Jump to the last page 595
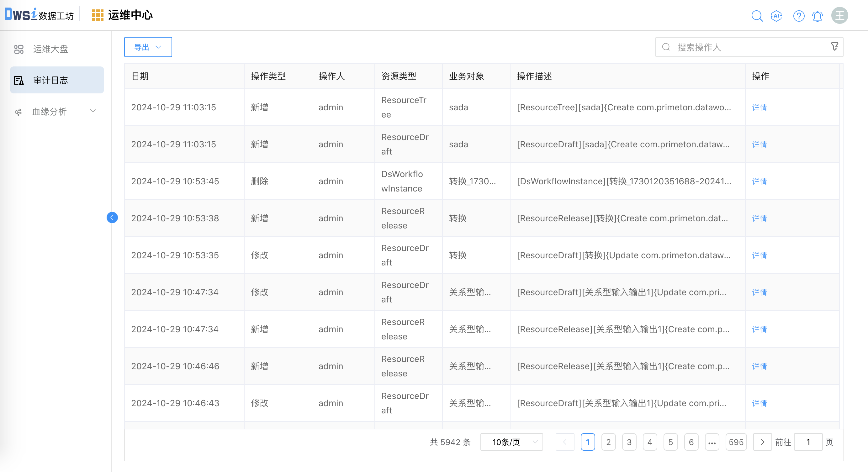This screenshot has height=472, width=868. pyautogui.click(x=736, y=442)
